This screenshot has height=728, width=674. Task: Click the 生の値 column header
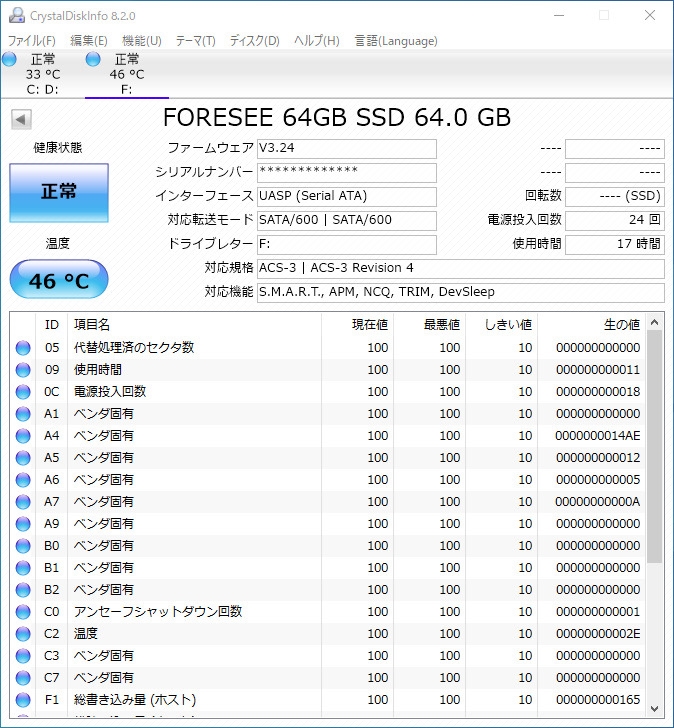click(591, 325)
